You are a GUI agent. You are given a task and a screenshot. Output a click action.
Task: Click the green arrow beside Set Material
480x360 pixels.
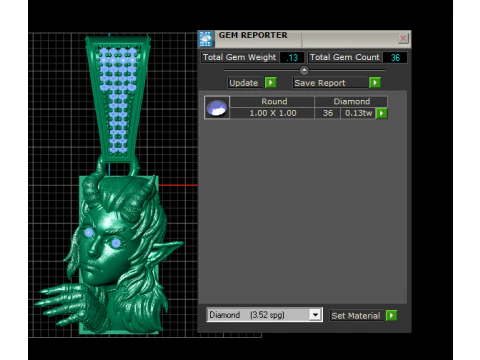pyautogui.click(x=391, y=315)
